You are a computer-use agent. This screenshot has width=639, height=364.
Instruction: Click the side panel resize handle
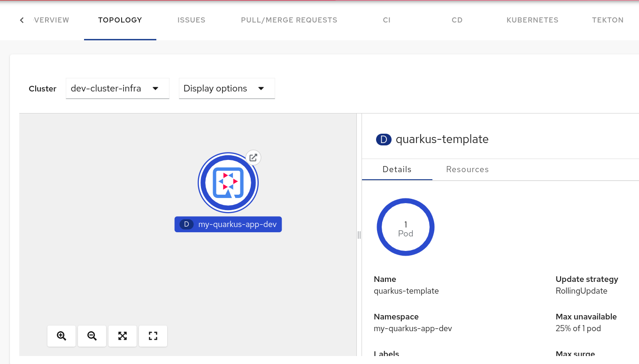point(359,235)
